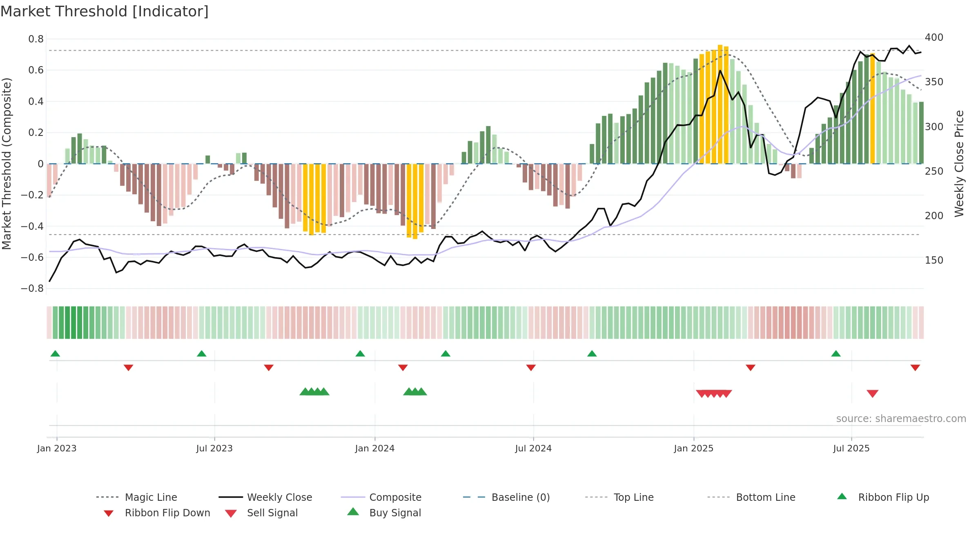Toggle the Bottom Line legend entry
This screenshot has width=980, height=551.
(x=751, y=497)
